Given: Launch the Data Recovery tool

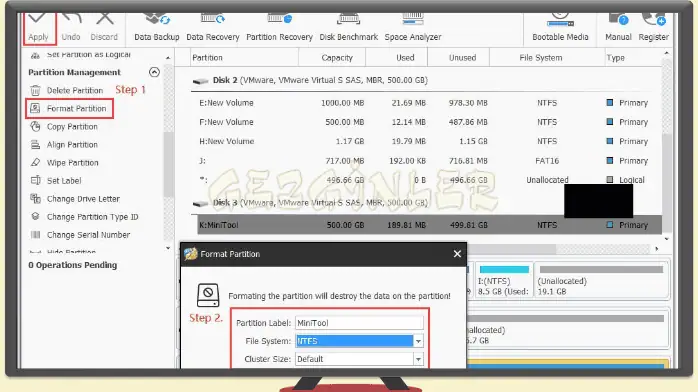Looking at the screenshot, I should [x=213, y=28].
